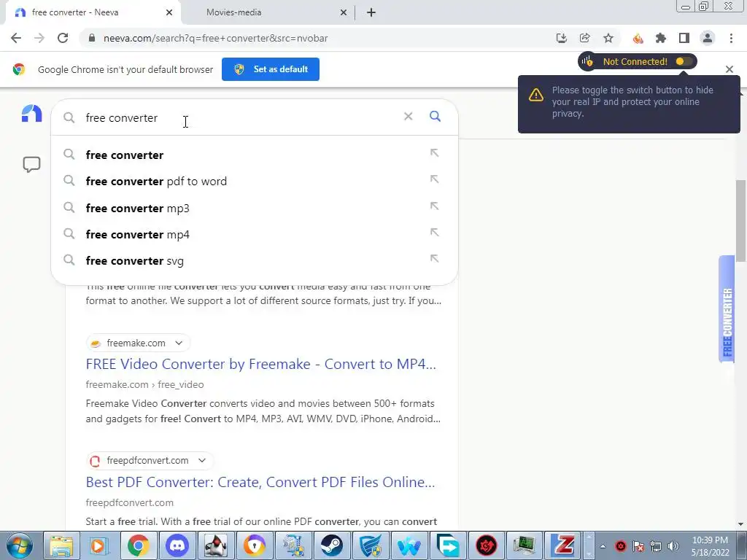Fill the query with the arrow next to 'free converter' suggestion
The width and height of the screenshot is (747, 560).
[x=434, y=153]
